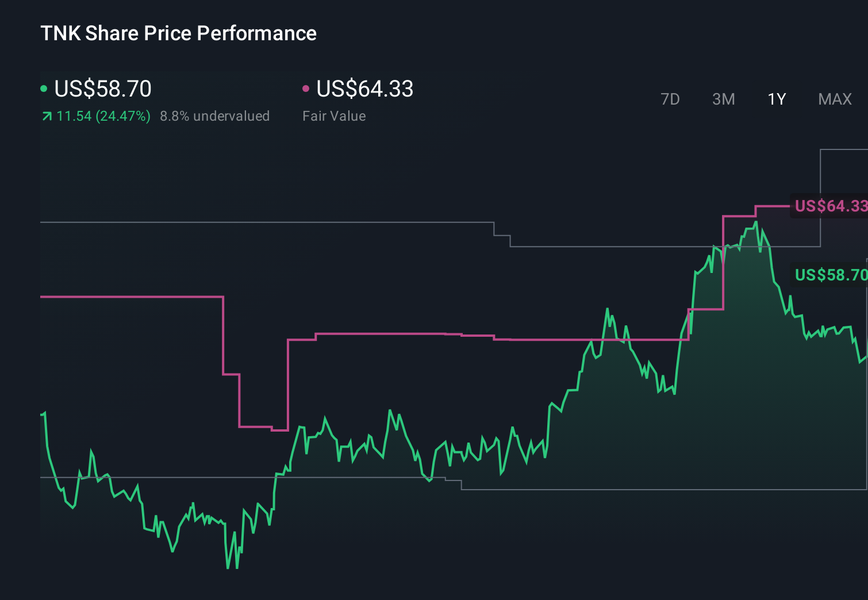Image resolution: width=868 pixels, height=600 pixels.
Task: Toggle share price series via US$58.70 legend
Action: coord(102,89)
